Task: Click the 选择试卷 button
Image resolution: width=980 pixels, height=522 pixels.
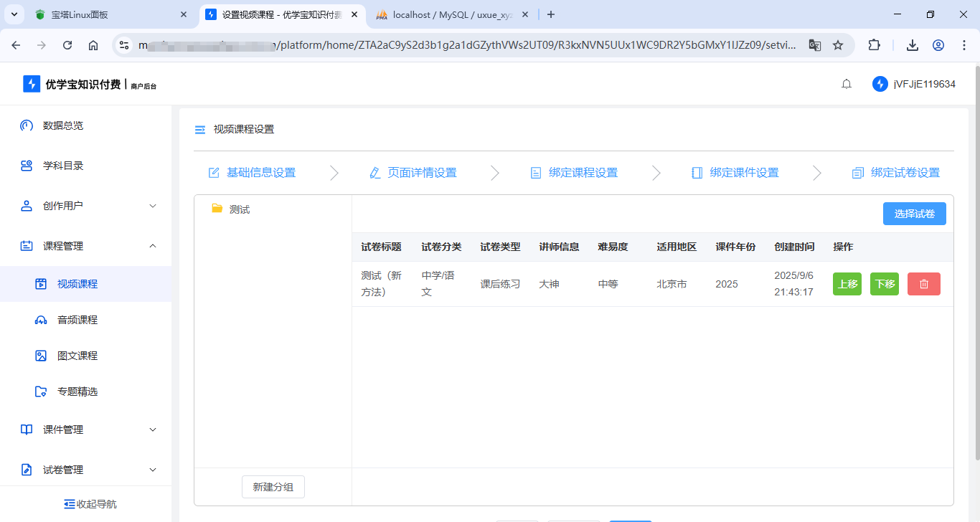Action: (914, 214)
